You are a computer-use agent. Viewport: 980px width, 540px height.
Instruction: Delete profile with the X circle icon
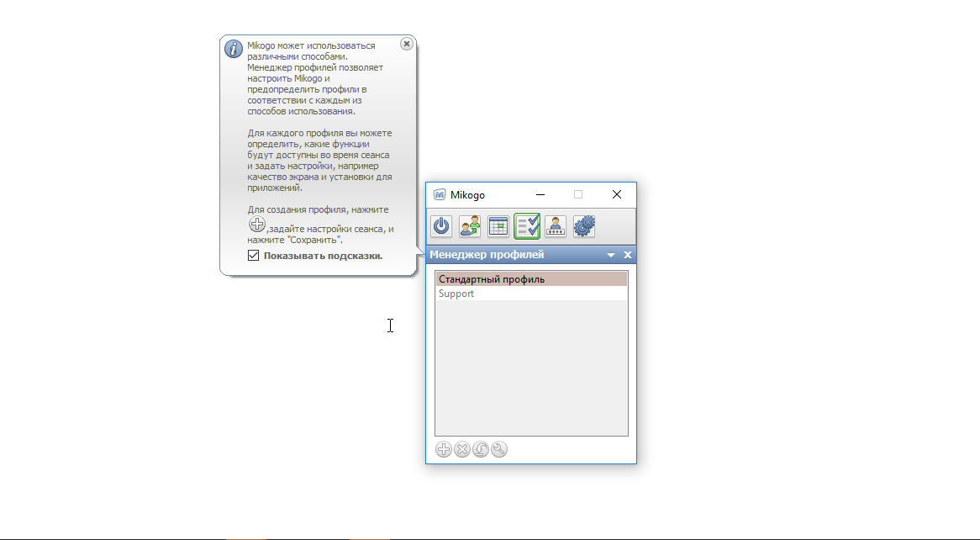click(462, 449)
